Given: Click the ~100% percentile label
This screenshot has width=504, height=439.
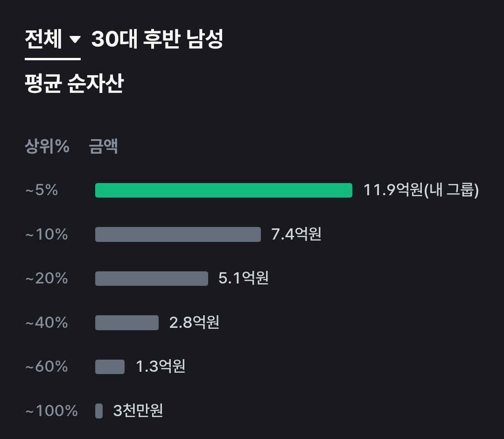Looking at the screenshot, I should [x=51, y=411].
